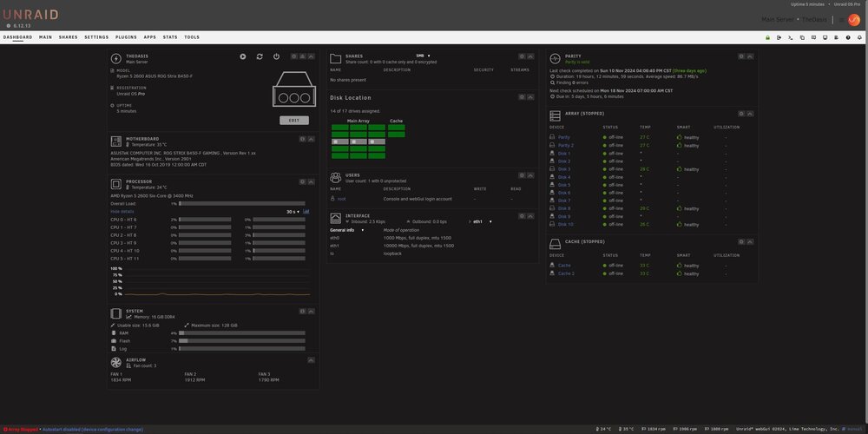Open settings gear on Users tile

522,175
